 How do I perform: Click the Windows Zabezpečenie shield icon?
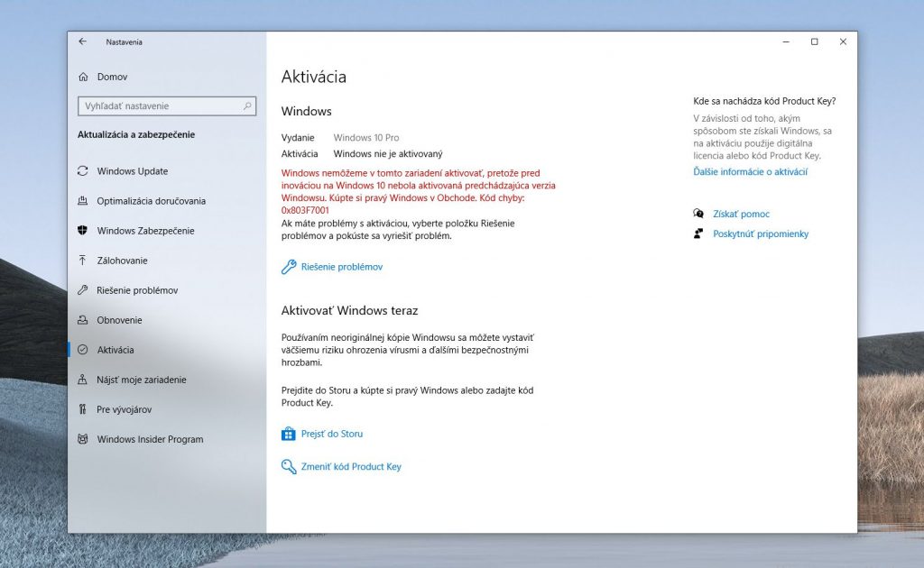pos(82,230)
